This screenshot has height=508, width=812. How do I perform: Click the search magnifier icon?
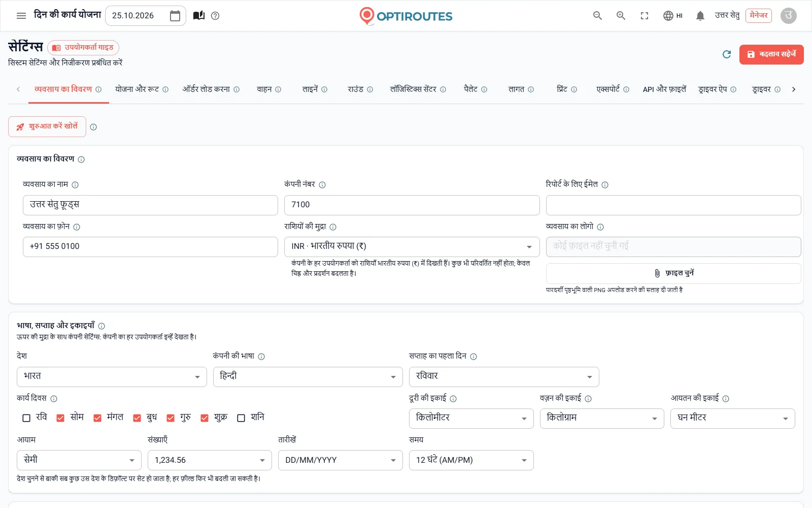pos(597,16)
